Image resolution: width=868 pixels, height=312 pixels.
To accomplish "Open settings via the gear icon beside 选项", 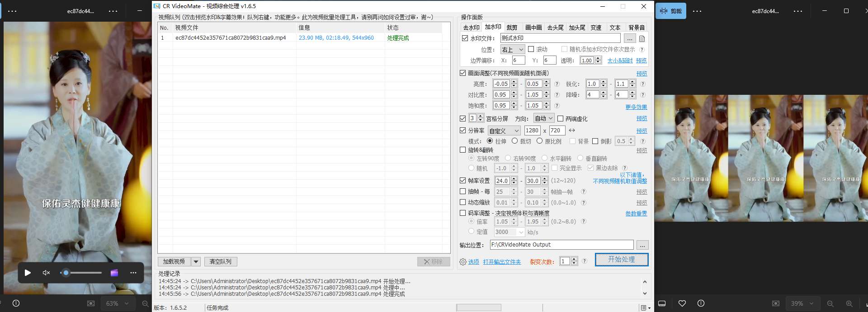I will (463, 262).
